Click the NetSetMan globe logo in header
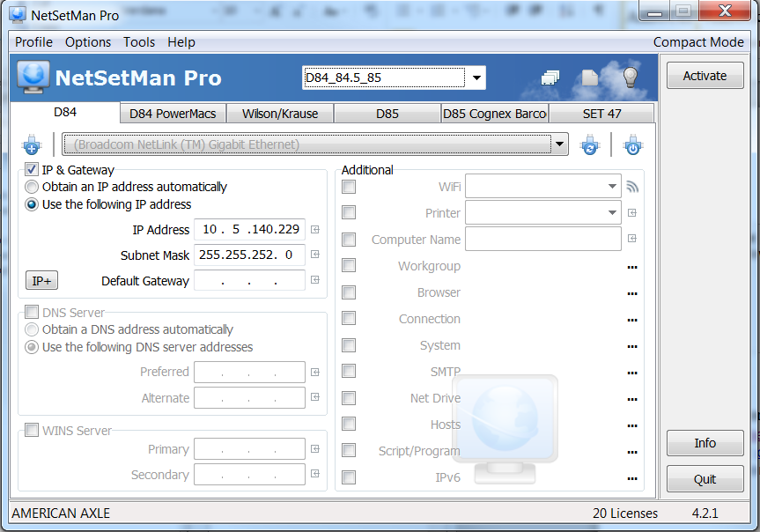760x532 pixels. point(33,78)
